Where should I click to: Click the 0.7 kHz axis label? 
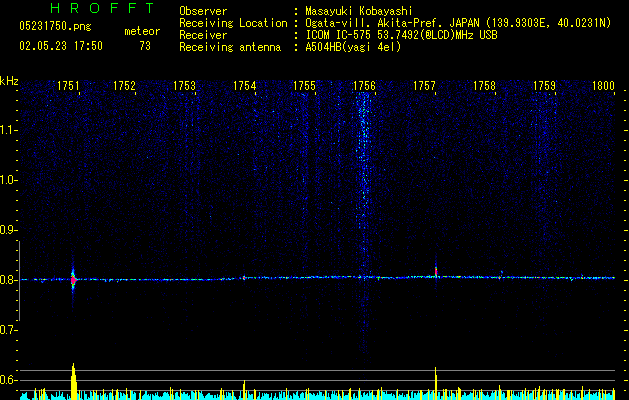click(7, 330)
